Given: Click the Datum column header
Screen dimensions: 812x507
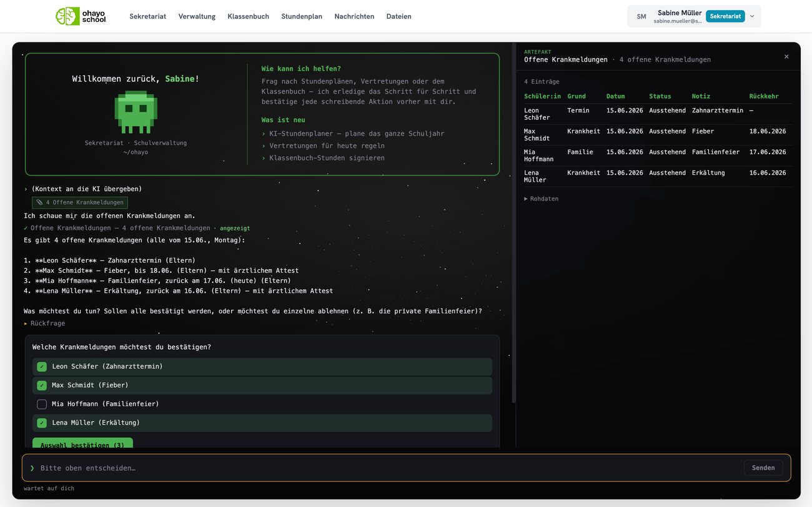Looking at the screenshot, I should click(x=615, y=96).
